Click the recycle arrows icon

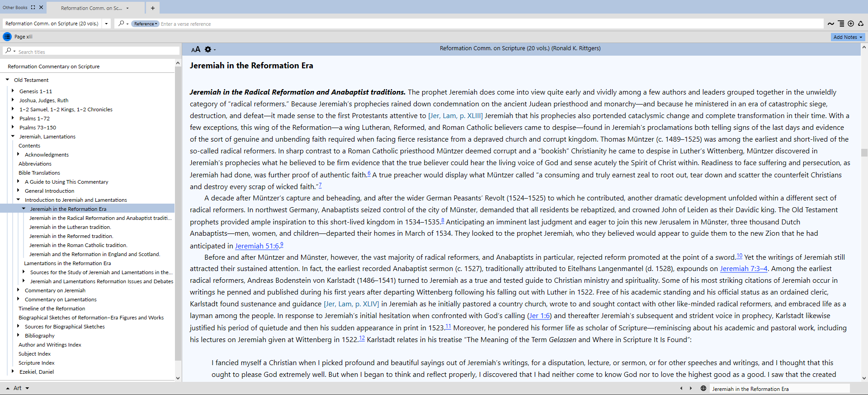[861, 24]
